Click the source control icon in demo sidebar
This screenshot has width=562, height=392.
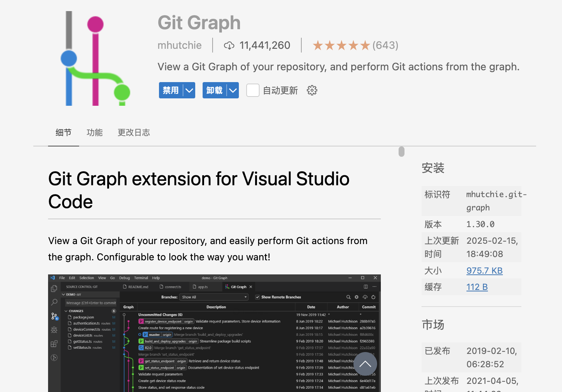click(54, 316)
